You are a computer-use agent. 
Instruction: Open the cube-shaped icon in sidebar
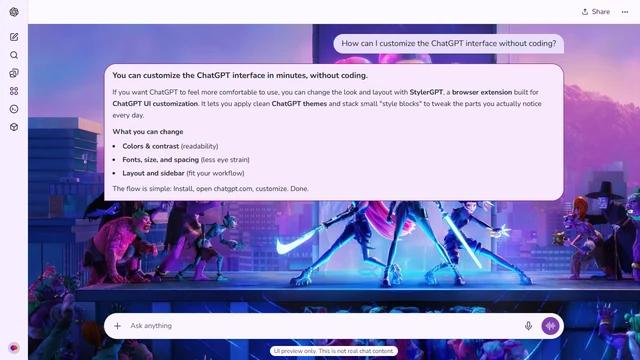point(14,127)
